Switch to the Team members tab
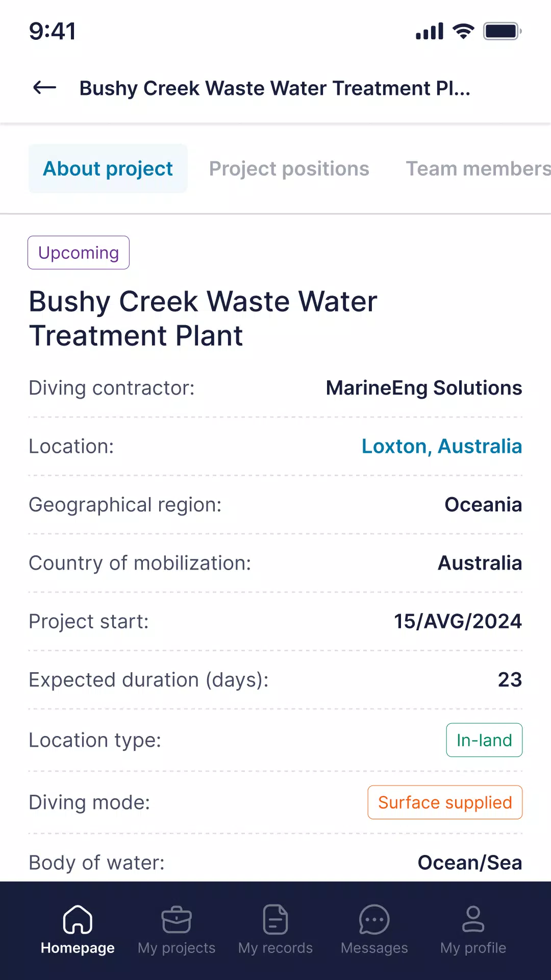Screen dimensions: 551x980 point(478,168)
